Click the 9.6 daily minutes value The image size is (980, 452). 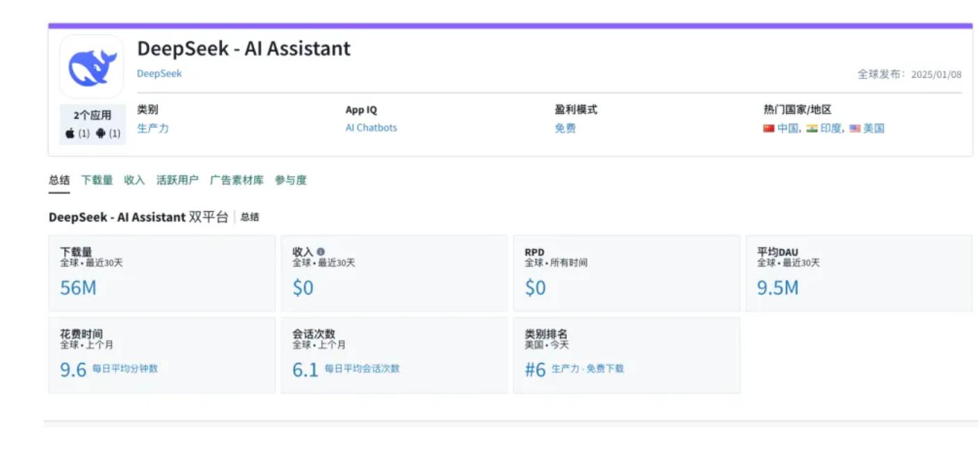(73, 370)
